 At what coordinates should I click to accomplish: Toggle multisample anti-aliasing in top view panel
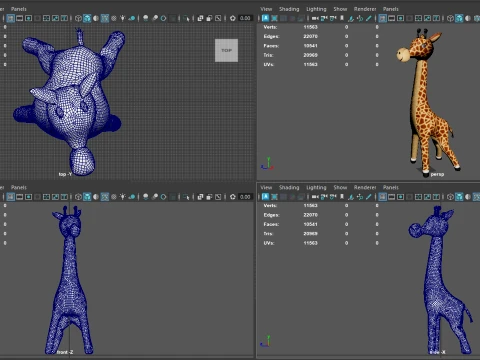(163, 18)
